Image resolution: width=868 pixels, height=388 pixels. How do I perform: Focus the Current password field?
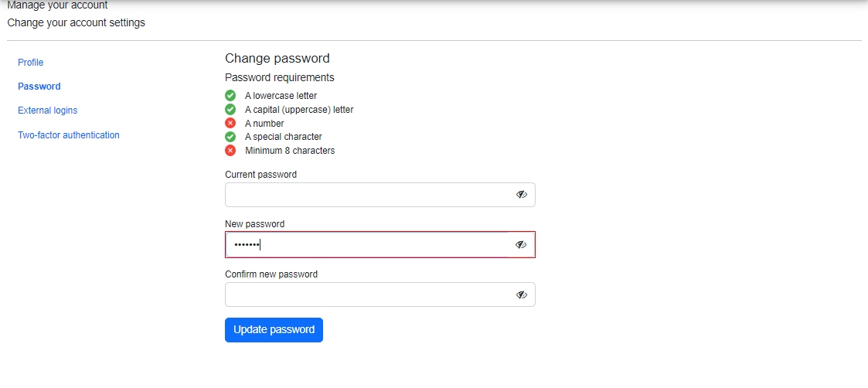367,195
